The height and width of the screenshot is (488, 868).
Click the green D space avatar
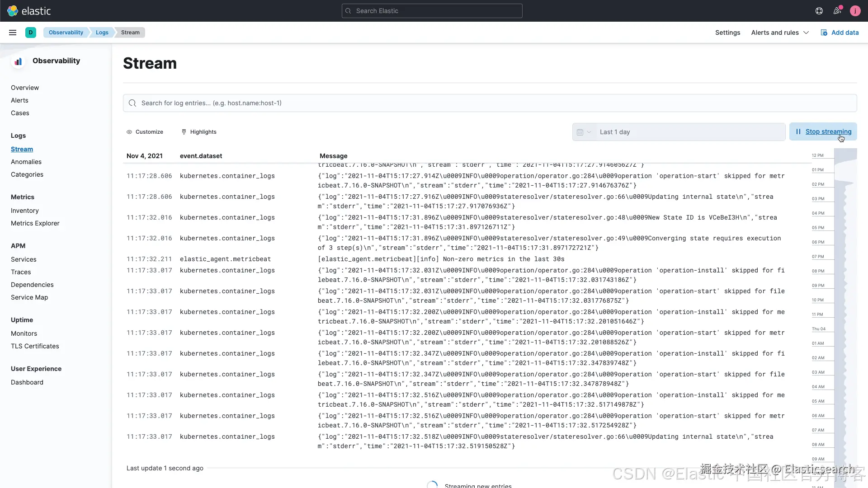(31, 33)
